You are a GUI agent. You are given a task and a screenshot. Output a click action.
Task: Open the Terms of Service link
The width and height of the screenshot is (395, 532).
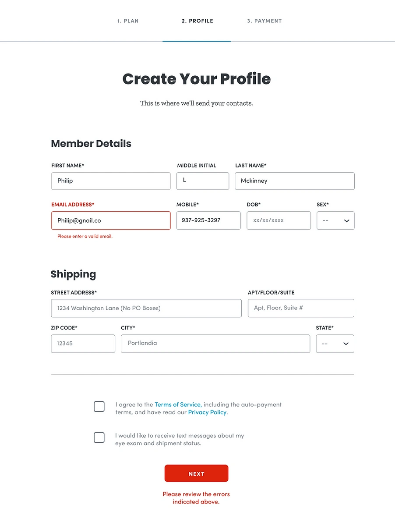(x=178, y=404)
